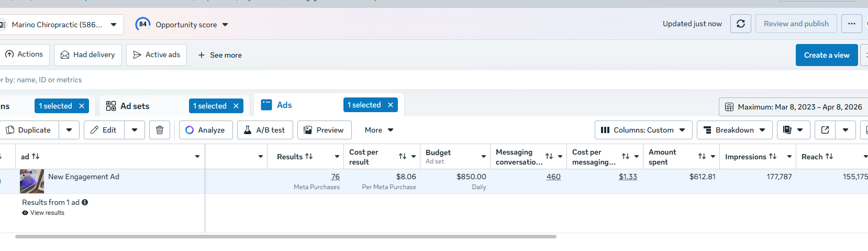Open the Columns: Custom dropdown
The height and width of the screenshot is (251, 868).
coord(643,130)
